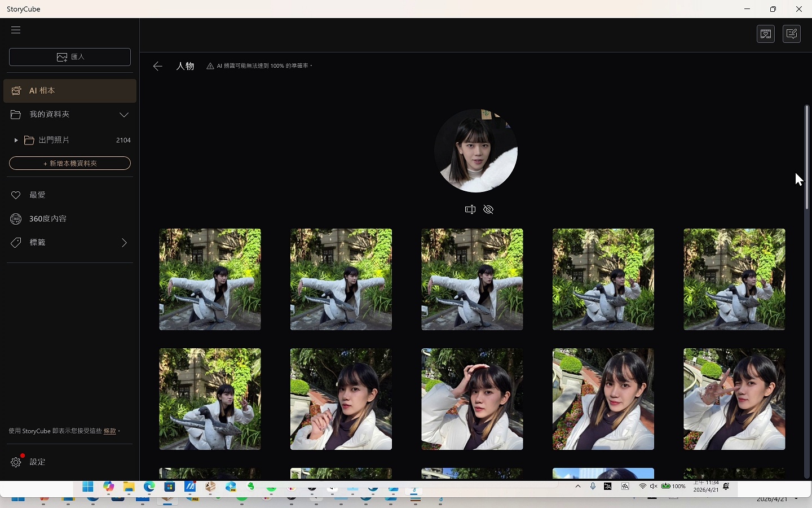
Task: Open the highlight video creator icon
Action: [x=766, y=34]
